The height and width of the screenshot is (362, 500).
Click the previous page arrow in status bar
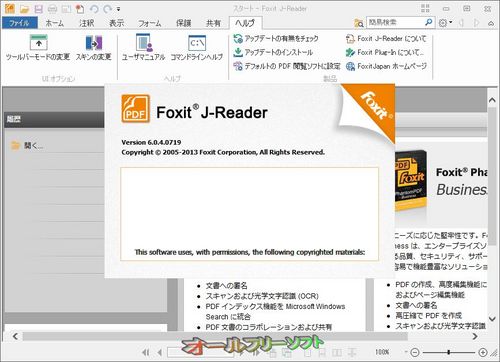[160, 352]
